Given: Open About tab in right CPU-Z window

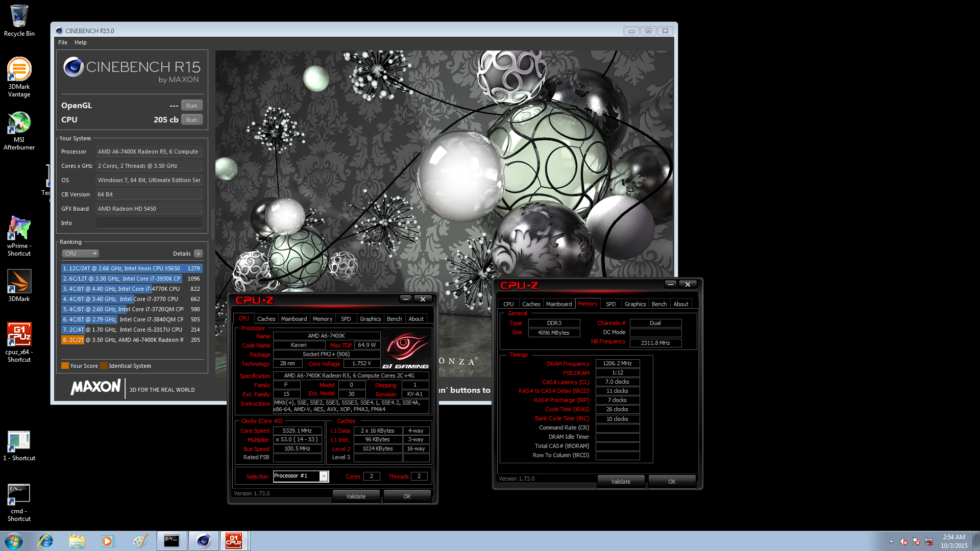Looking at the screenshot, I should coord(681,304).
